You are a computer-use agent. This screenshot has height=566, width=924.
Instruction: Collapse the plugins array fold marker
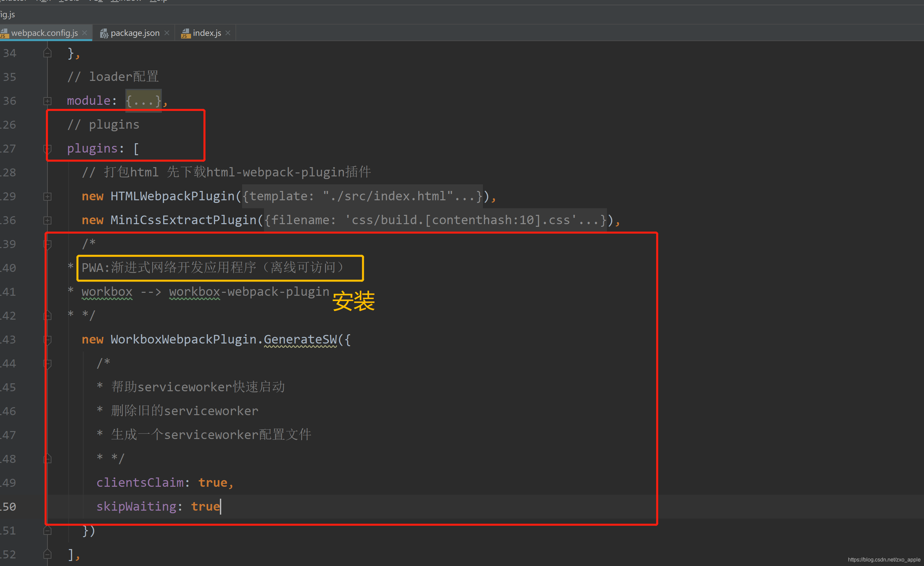pyautogui.click(x=47, y=149)
